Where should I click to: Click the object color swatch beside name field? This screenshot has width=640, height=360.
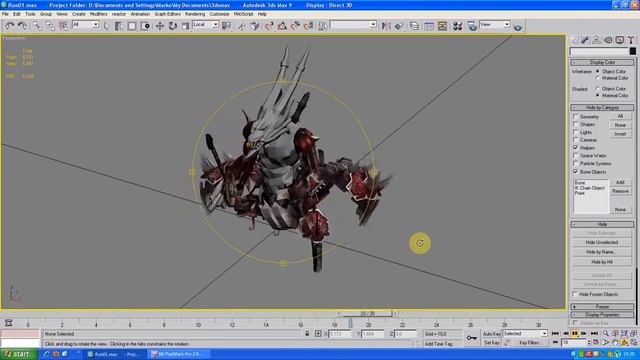pyautogui.click(x=633, y=51)
